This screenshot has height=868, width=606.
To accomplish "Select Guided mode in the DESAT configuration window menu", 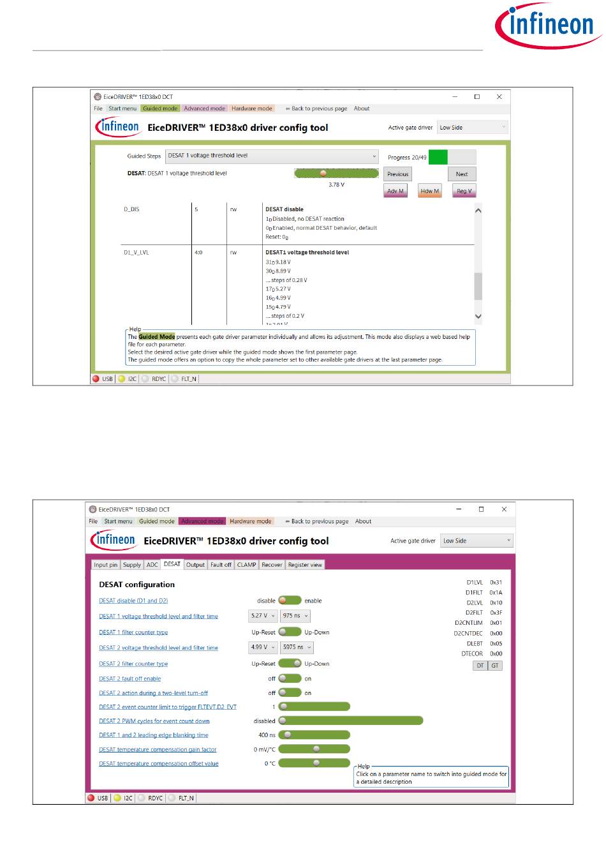I will (157, 521).
